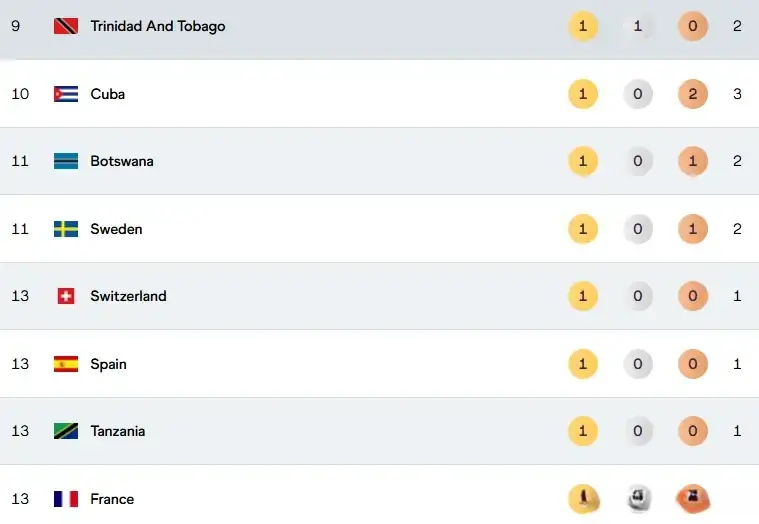759x524 pixels.
Task: Open the Botswana country name link
Action: point(122,161)
